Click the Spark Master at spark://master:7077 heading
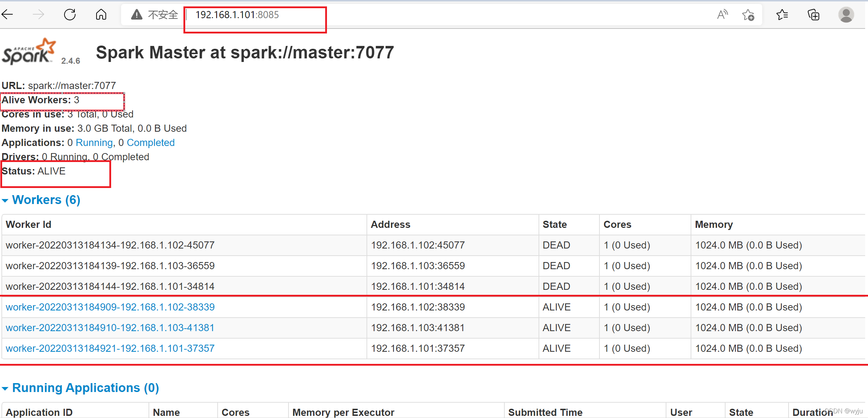Viewport: 868px width, 418px height. (x=245, y=52)
